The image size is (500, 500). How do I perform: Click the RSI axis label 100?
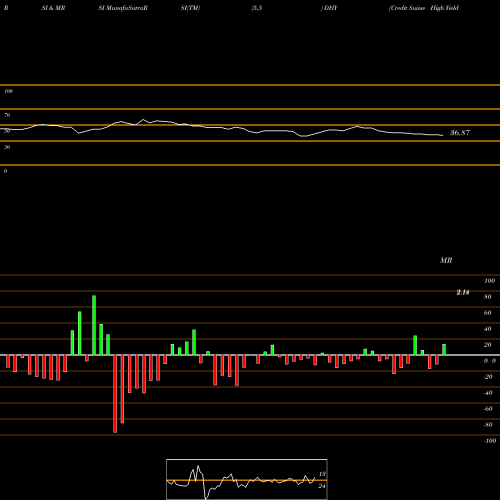tap(9, 91)
